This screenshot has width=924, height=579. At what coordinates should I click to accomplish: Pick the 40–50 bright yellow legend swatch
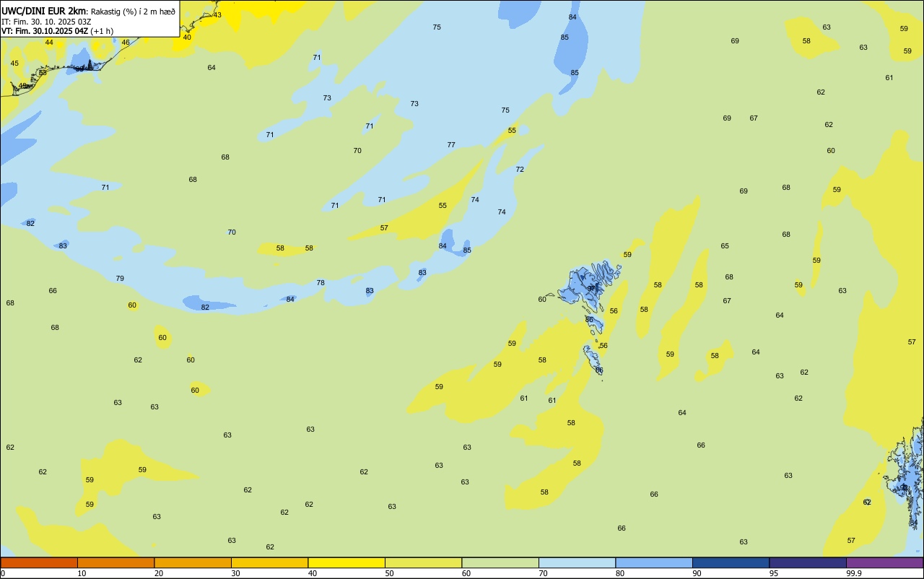[346, 562]
